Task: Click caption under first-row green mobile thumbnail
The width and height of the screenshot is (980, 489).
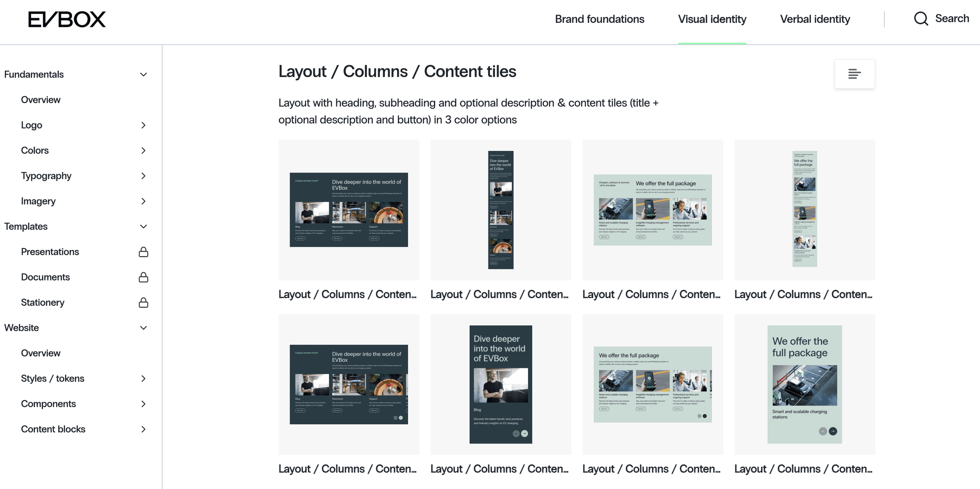Action: click(x=804, y=294)
